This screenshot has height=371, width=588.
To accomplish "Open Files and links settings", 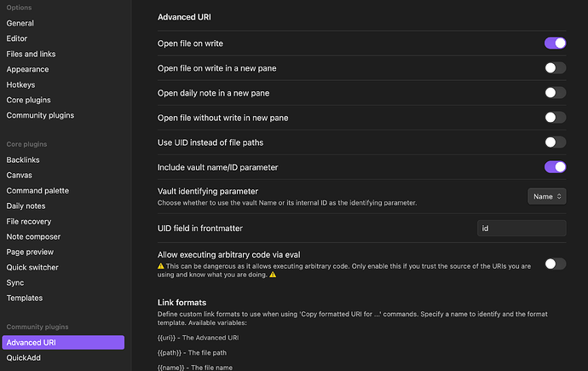I will point(31,54).
